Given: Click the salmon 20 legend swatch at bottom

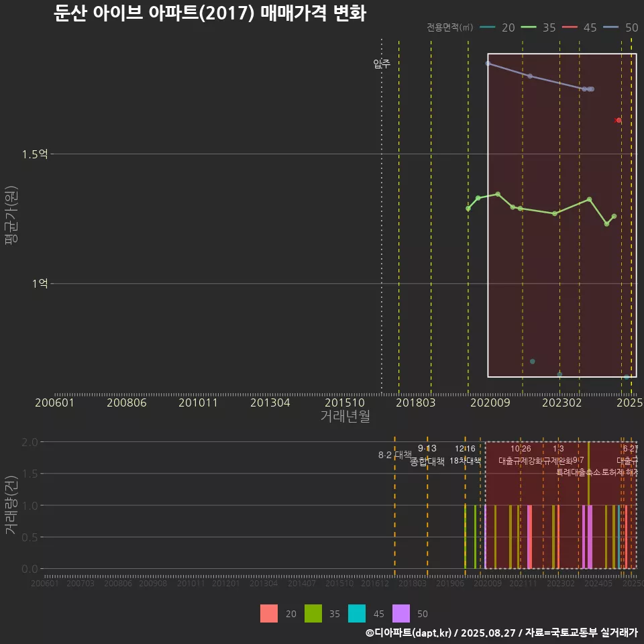Looking at the screenshot, I should pos(268,613).
